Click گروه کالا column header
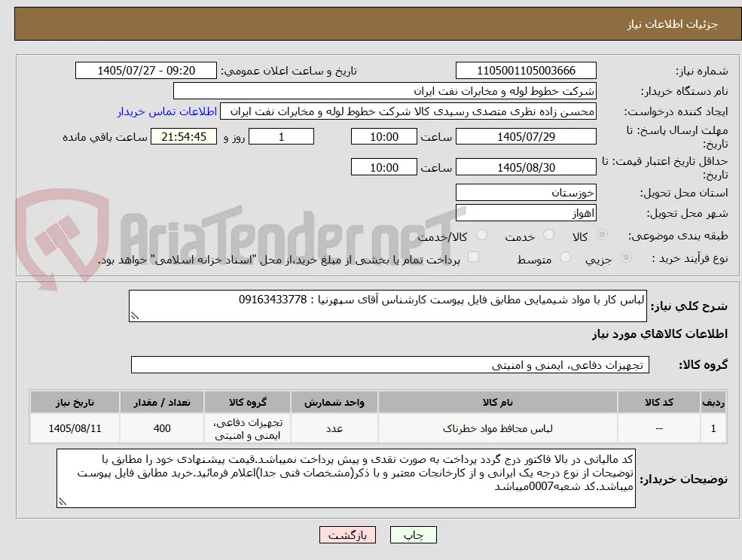Image resolution: width=742 pixels, height=560 pixels. pyautogui.click(x=248, y=403)
